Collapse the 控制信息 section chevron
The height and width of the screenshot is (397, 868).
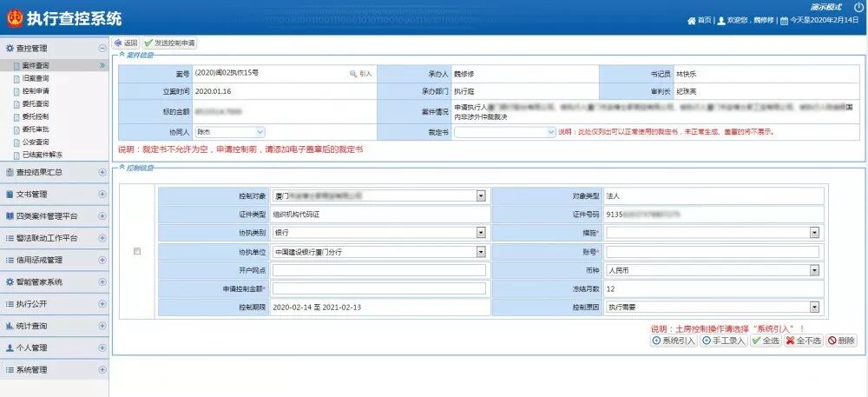(122, 167)
